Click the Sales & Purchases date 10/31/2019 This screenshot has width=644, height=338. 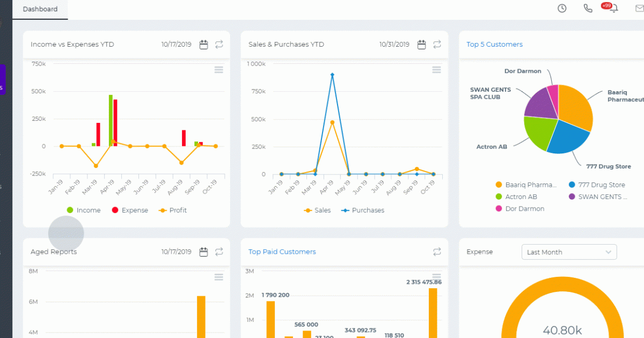point(394,45)
